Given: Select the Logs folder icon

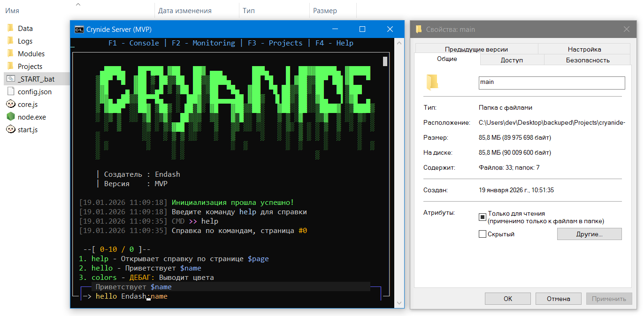Looking at the screenshot, I should coord(10,41).
